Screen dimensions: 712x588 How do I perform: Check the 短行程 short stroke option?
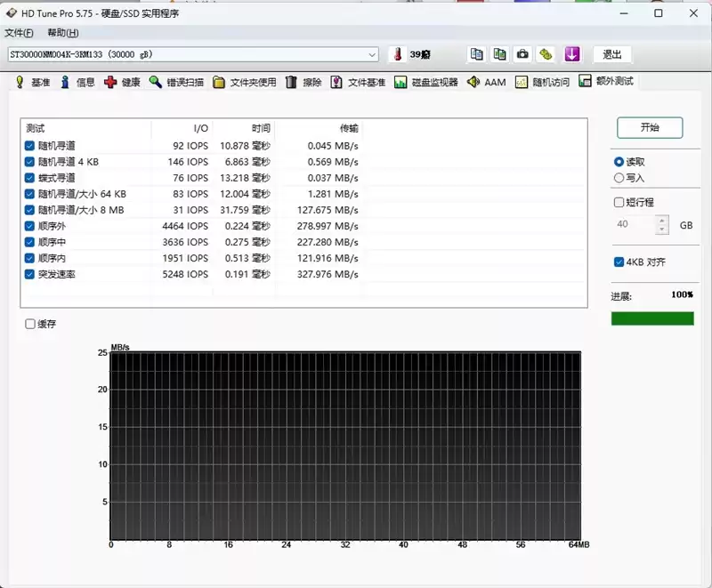[x=618, y=202]
